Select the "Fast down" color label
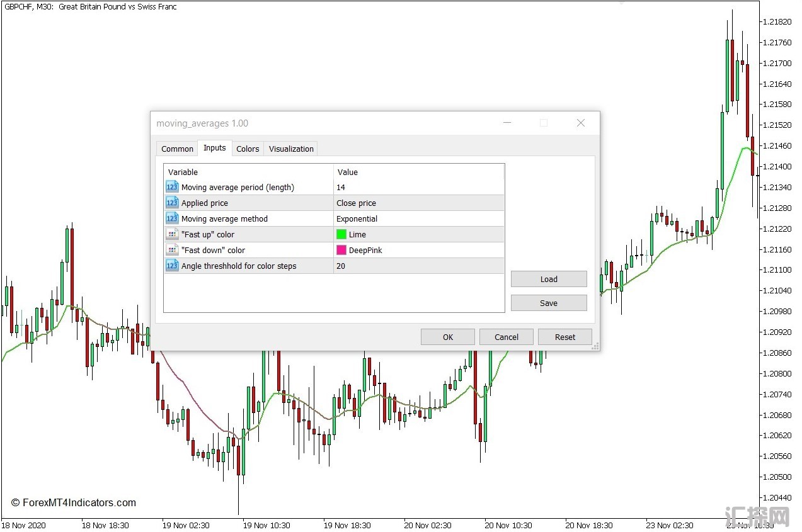802x532 pixels. pyautogui.click(x=213, y=250)
